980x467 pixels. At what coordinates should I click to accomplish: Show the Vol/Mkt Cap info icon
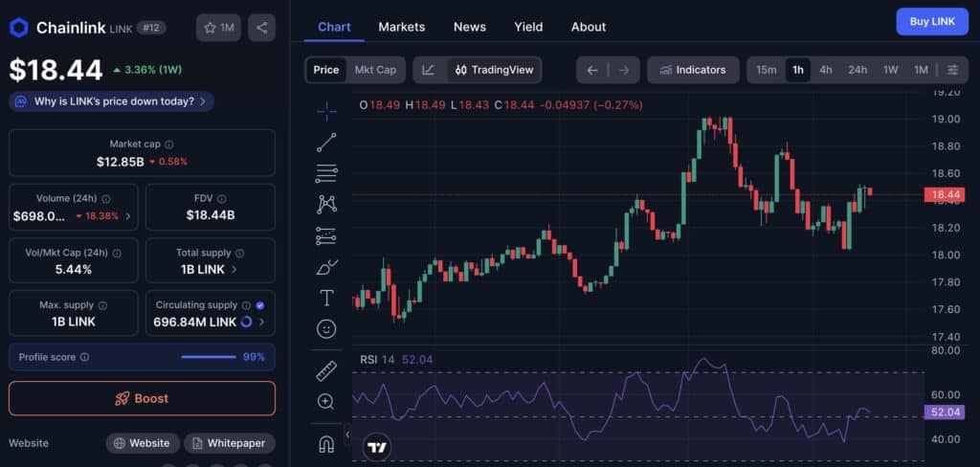pyautogui.click(x=117, y=254)
